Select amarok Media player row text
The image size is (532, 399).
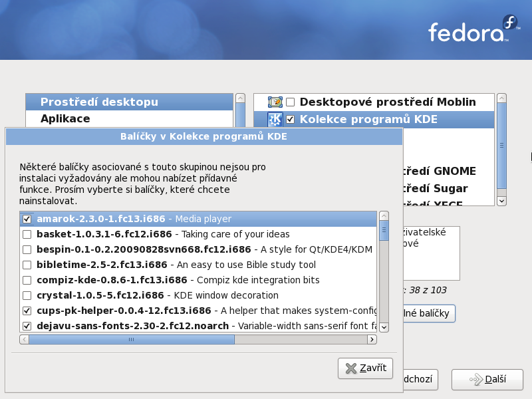(134, 219)
